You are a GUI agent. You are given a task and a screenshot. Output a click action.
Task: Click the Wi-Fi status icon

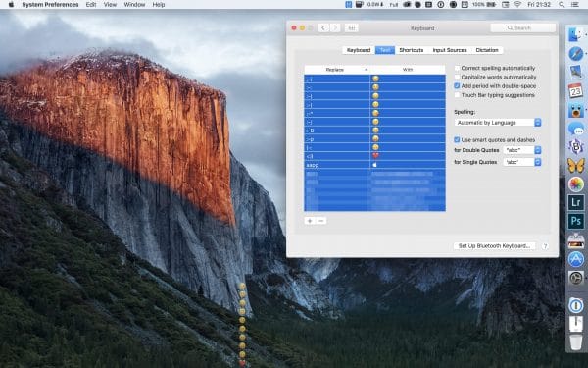pos(517,5)
